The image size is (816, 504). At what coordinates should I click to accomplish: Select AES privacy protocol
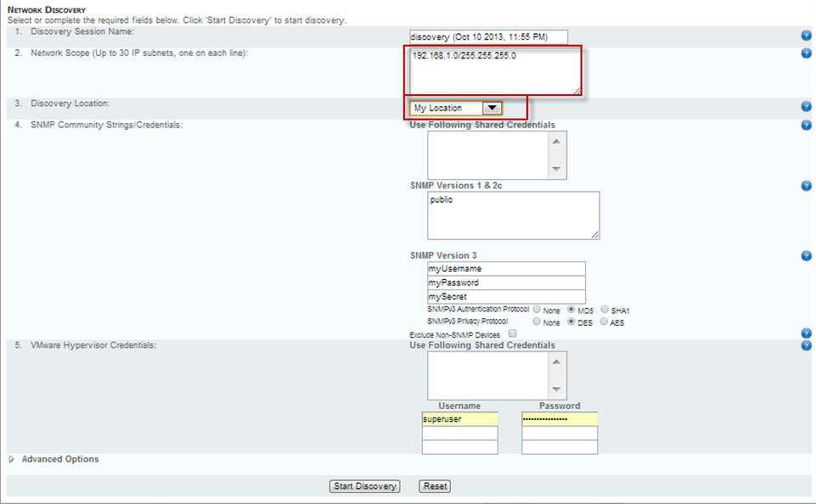(605, 322)
